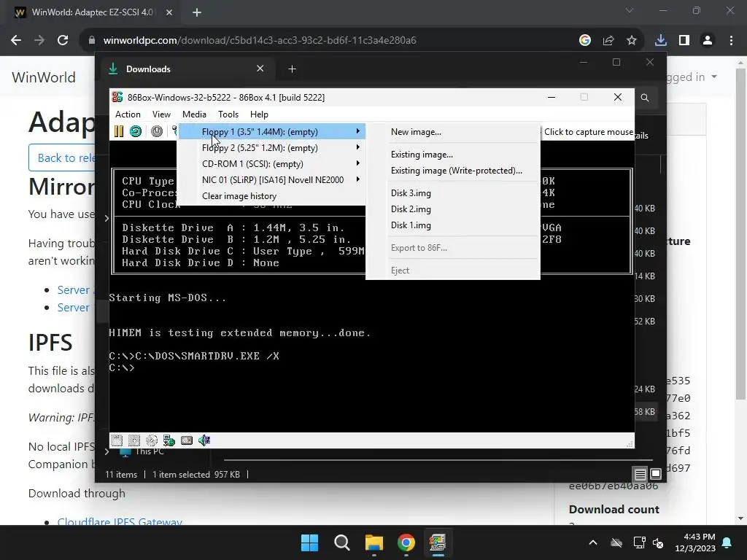
Task: Open notification bell in taskbar
Action: [727, 542]
